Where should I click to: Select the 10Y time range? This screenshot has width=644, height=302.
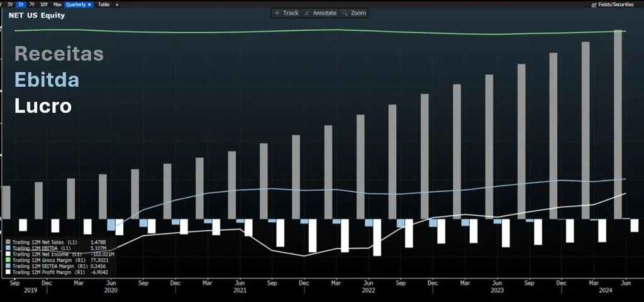pos(44,4)
